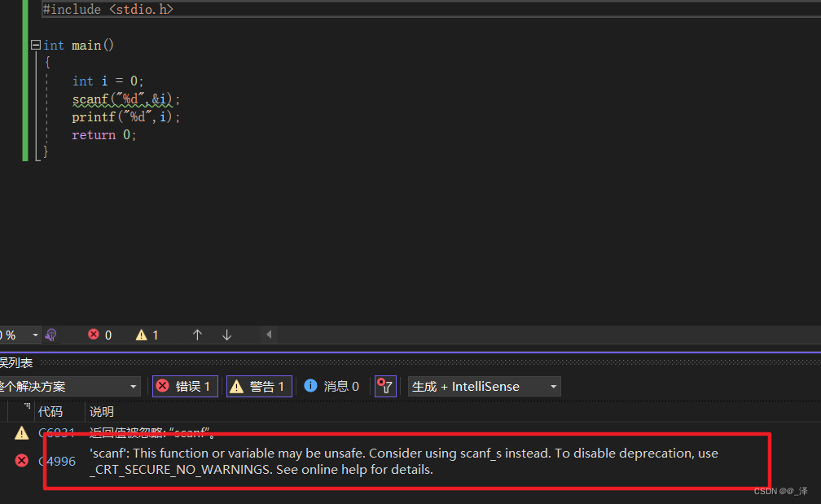Click the C4996 error code link
Screen dimensions: 821x504
point(57,460)
